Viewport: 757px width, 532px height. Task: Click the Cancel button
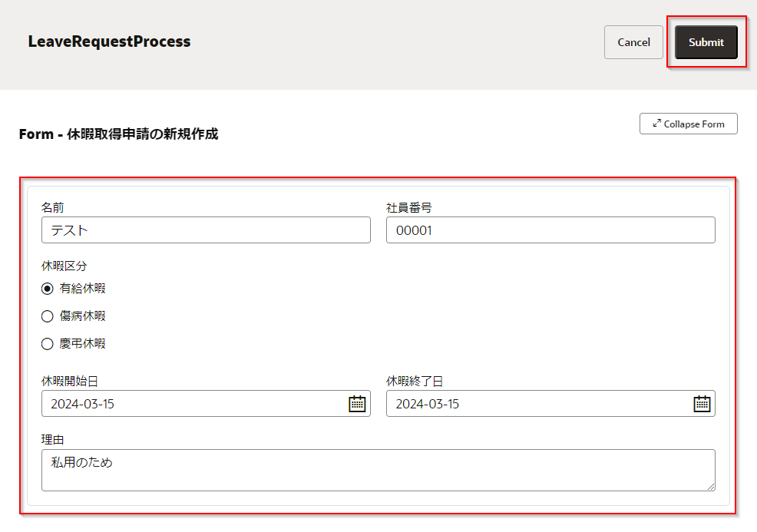[x=633, y=42]
